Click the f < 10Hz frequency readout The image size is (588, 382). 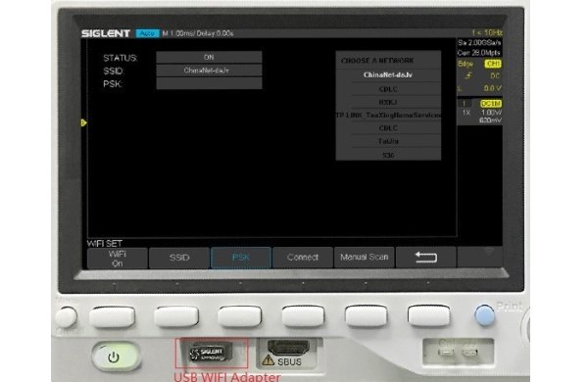(487, 32)
